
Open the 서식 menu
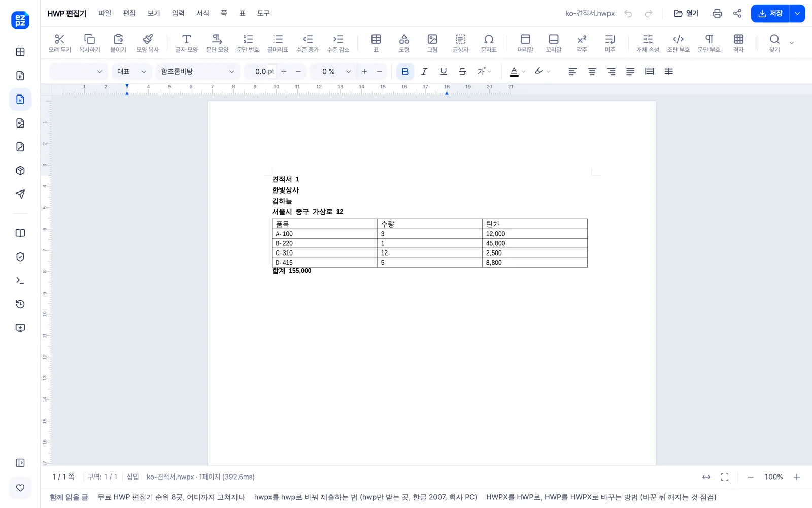(202, 13)
